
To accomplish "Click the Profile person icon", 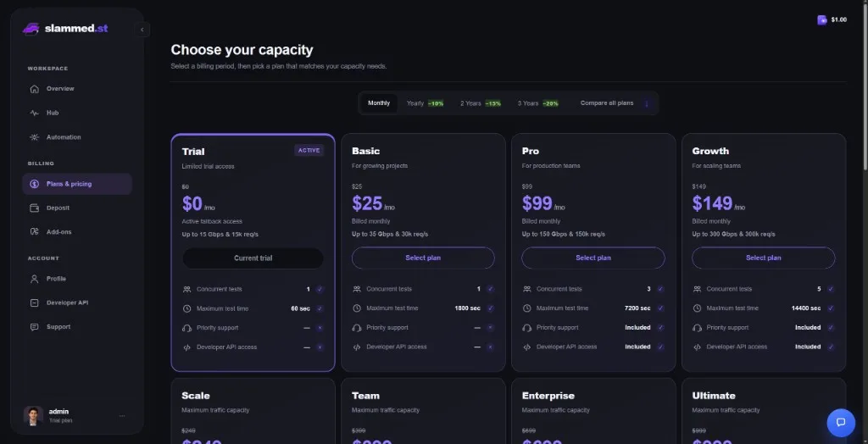I will [34, 279].
